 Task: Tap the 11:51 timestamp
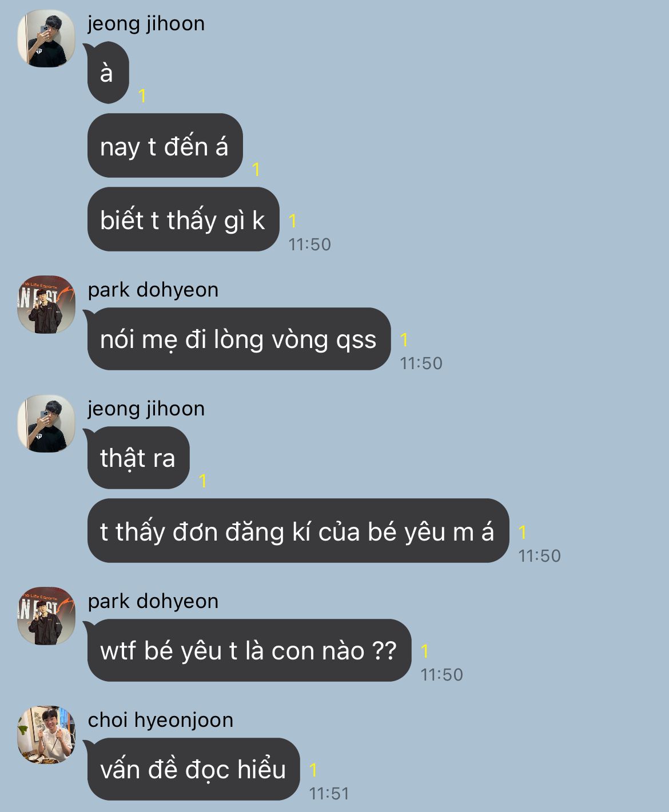point(329,793)
